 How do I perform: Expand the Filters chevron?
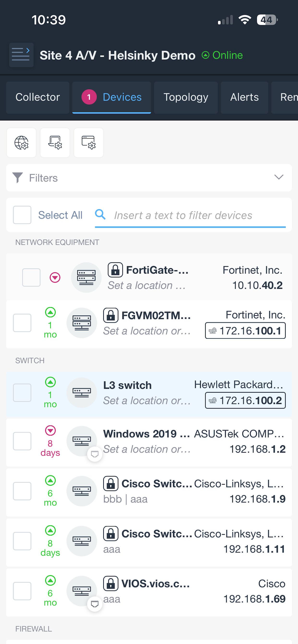click(279, 177)
